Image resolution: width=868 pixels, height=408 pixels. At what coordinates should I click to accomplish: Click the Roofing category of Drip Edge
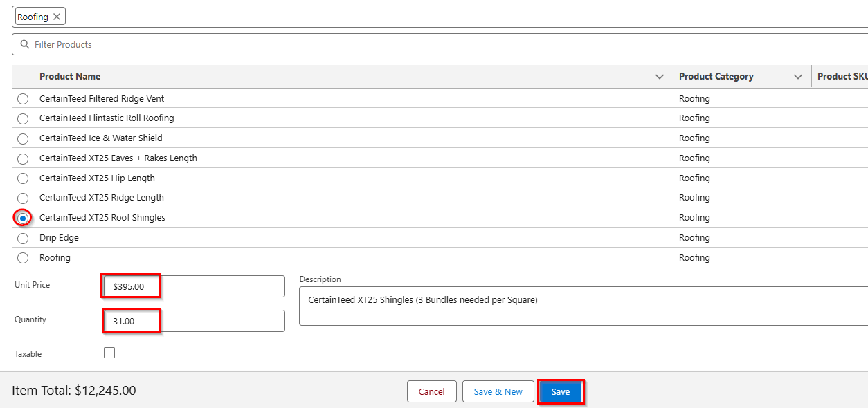point(694,237)
